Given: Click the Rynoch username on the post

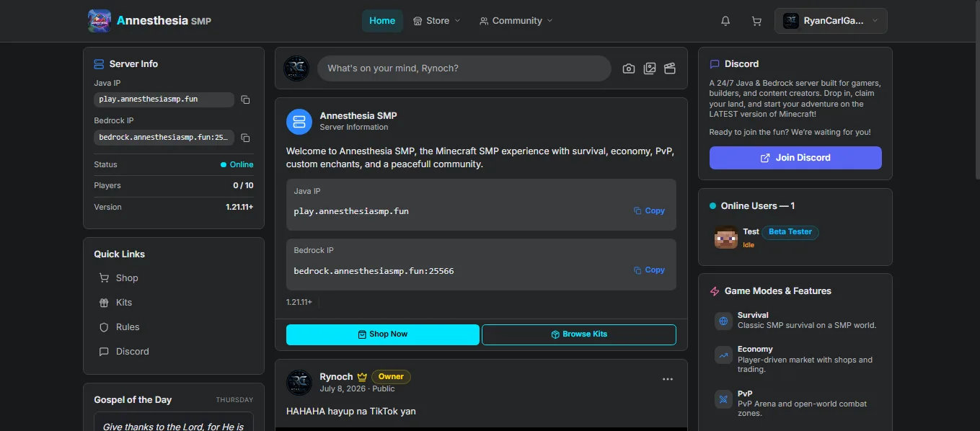Looking at the screenshot, I should [x=336, y=377].
